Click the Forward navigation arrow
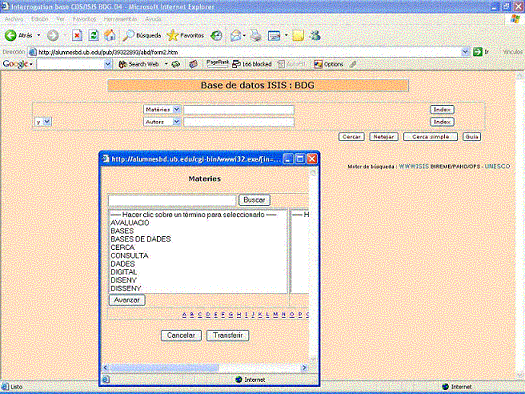The image size is (525, 394). tap(53, 35)
